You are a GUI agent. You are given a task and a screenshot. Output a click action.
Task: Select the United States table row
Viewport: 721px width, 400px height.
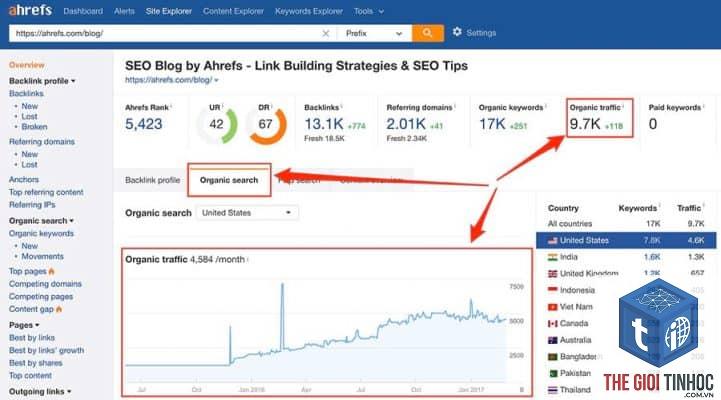pos(626,240)
